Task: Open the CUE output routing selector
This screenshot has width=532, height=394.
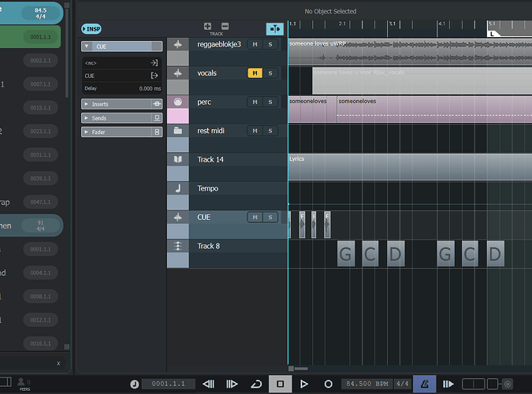Action: click(x=121, y=76)
